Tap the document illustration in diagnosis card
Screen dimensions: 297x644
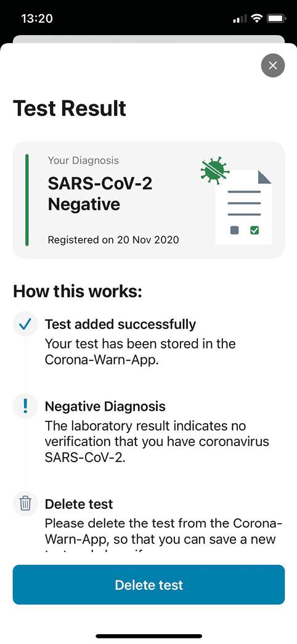(243, 207)
